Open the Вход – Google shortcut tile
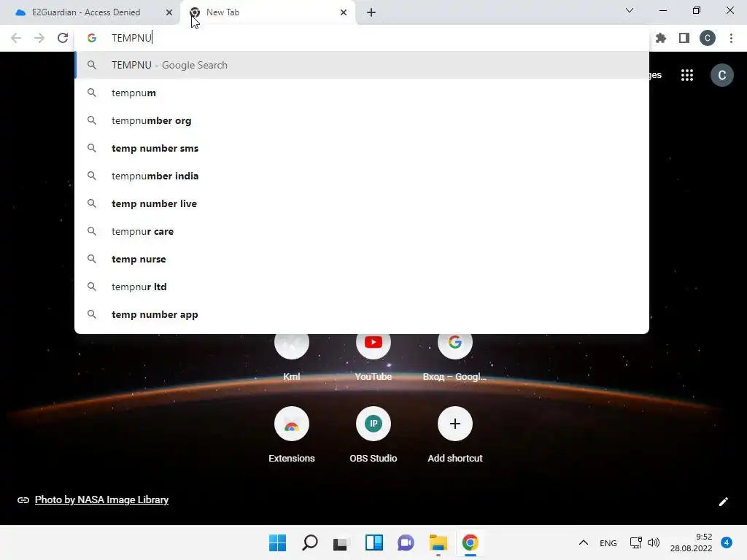Image resolution: width=747 pixels, height=560 pixels. (455, 355)
